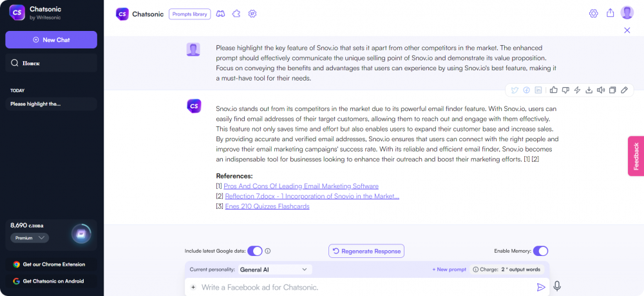Open the 'Please highlight the...' chat history item
Screen dimensions: 644x296
(x=51, y=104)
